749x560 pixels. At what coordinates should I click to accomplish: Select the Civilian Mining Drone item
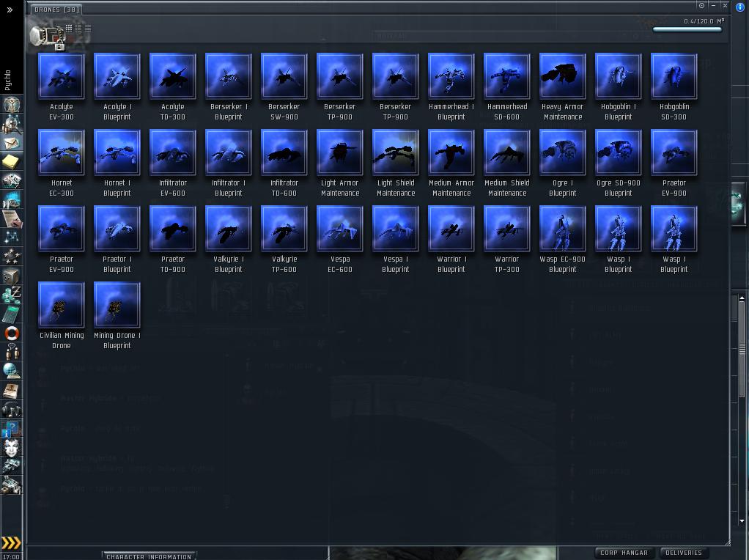[61, 315]
